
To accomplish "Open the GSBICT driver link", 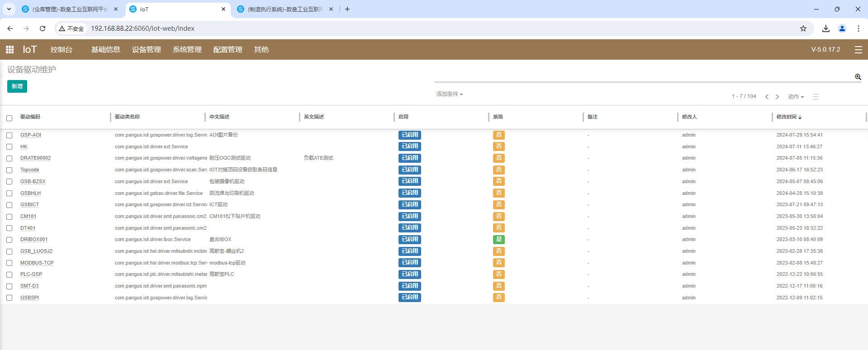I will (29, 204).
